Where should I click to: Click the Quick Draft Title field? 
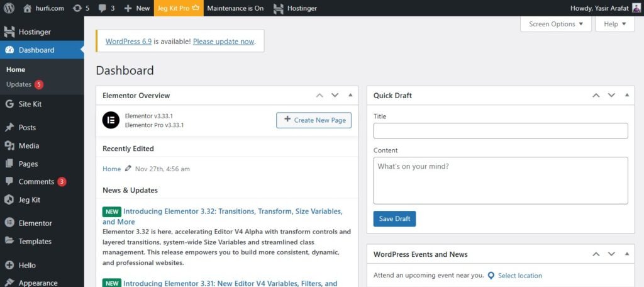point(500,131)
